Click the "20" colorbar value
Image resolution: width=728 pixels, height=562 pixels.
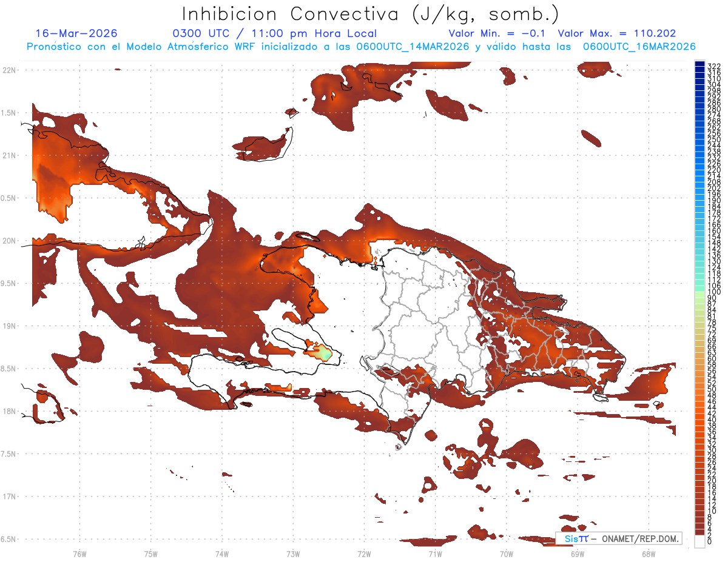[712, 481]
